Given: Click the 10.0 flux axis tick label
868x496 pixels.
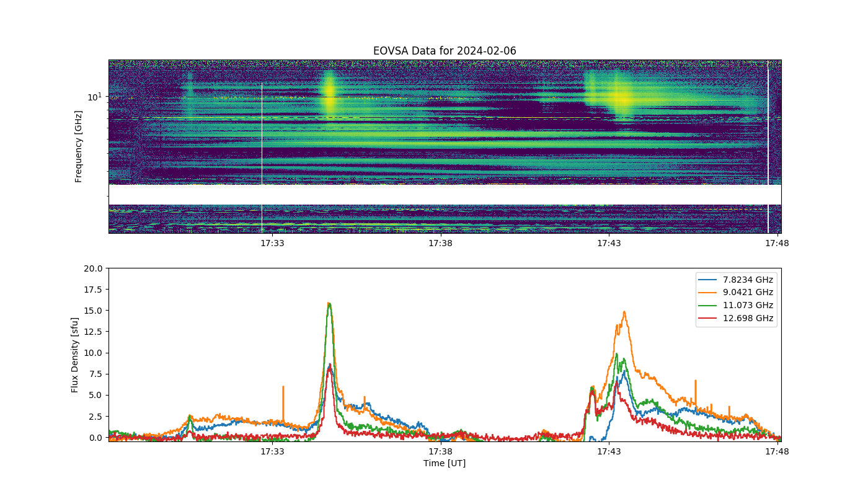Looking at the screenshot, I should 94,353.
